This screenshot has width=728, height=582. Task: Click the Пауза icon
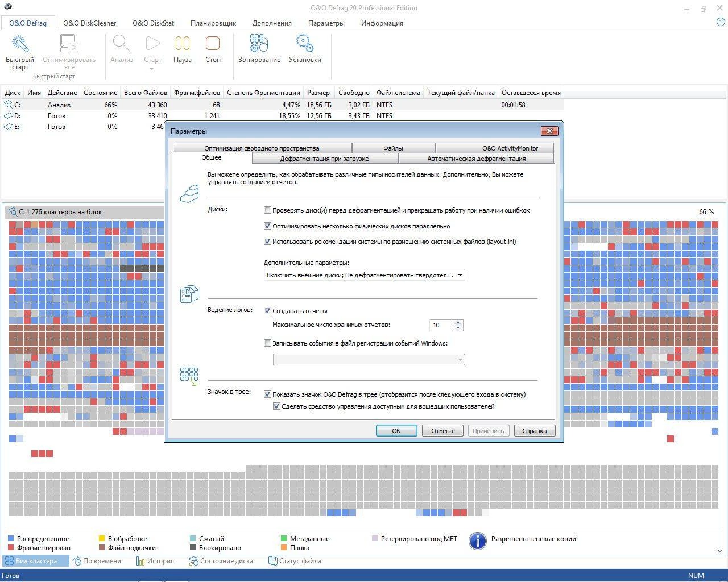[x=182, y=44]
